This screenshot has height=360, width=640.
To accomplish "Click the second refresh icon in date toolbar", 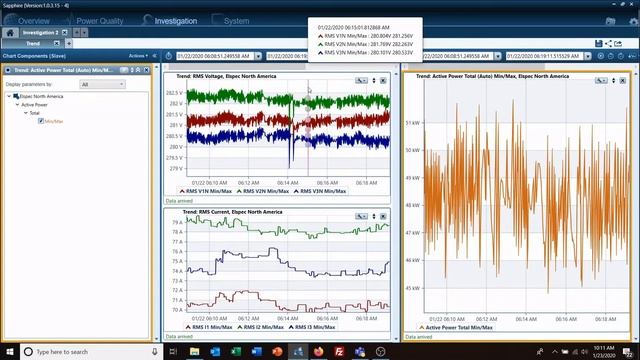I will [x=620, y=56].
